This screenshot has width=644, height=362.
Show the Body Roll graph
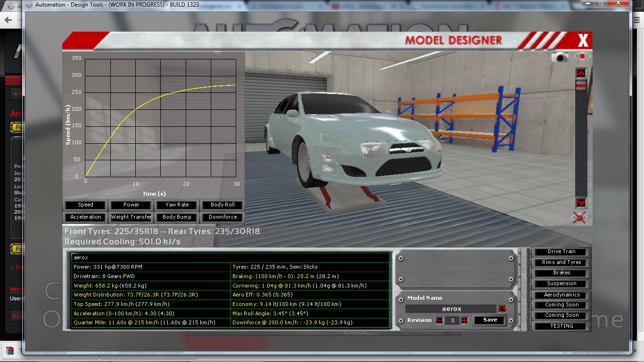tap(223, 205)
